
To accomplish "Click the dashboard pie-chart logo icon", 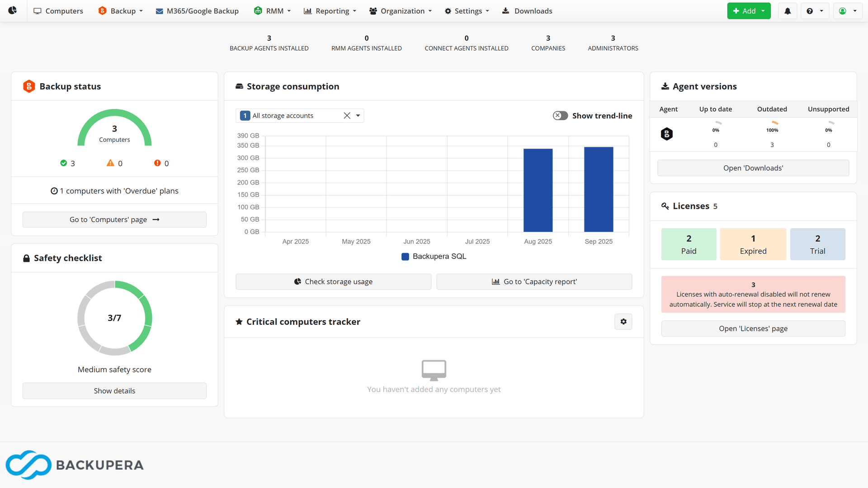I will tap(13, 10).
